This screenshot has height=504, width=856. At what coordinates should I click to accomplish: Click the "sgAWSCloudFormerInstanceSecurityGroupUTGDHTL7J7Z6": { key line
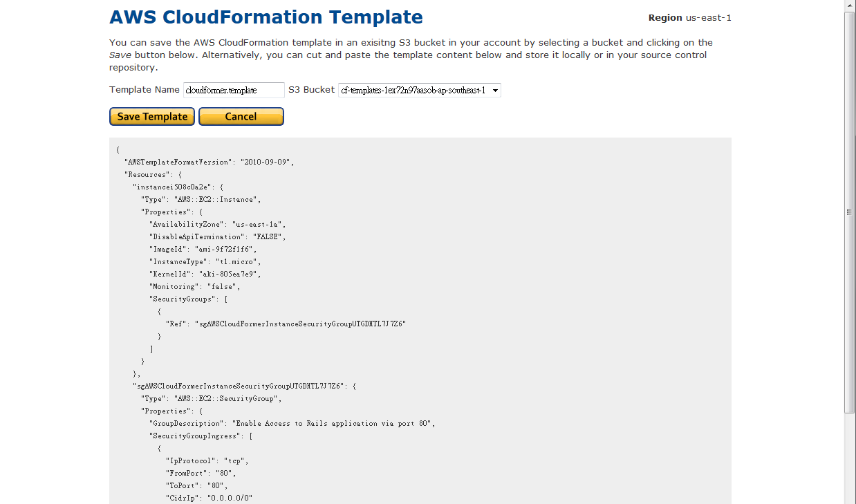click(245, 386)
